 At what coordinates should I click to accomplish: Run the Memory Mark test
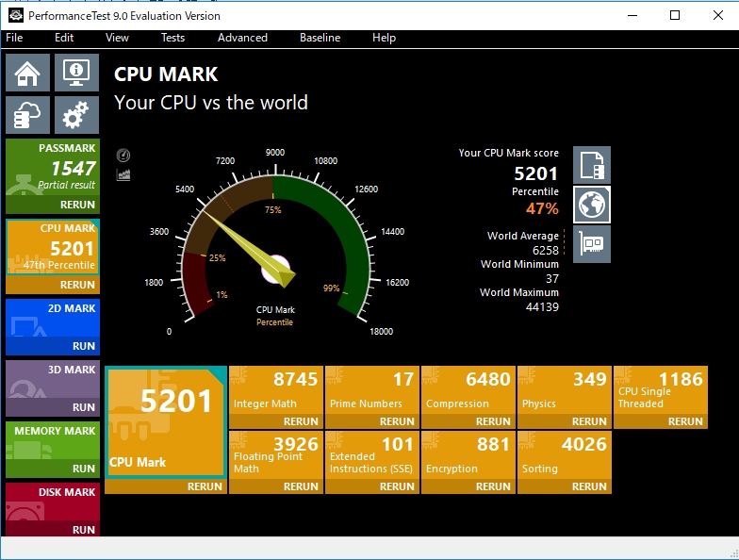pyautogui.click(x=83, y=469)
